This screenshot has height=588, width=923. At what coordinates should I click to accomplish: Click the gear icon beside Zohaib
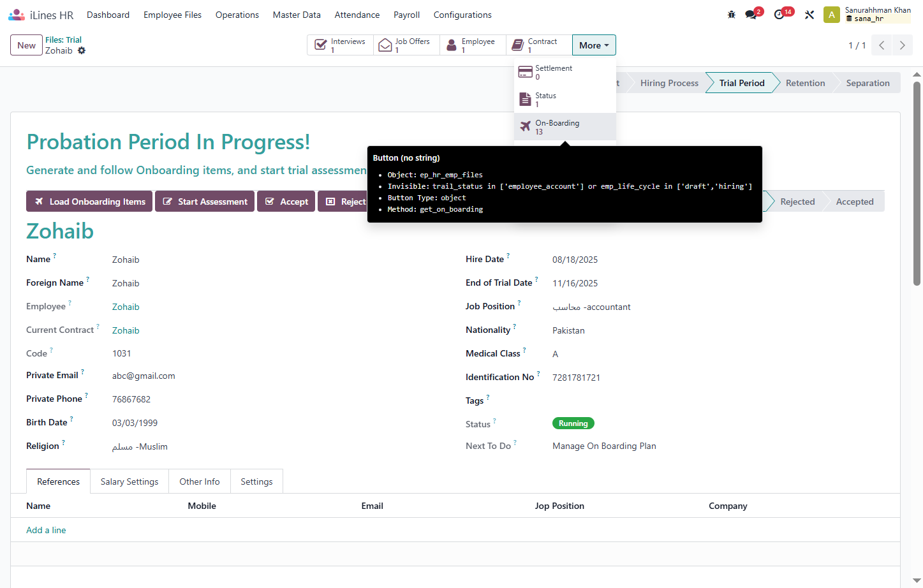pos(82,50)
